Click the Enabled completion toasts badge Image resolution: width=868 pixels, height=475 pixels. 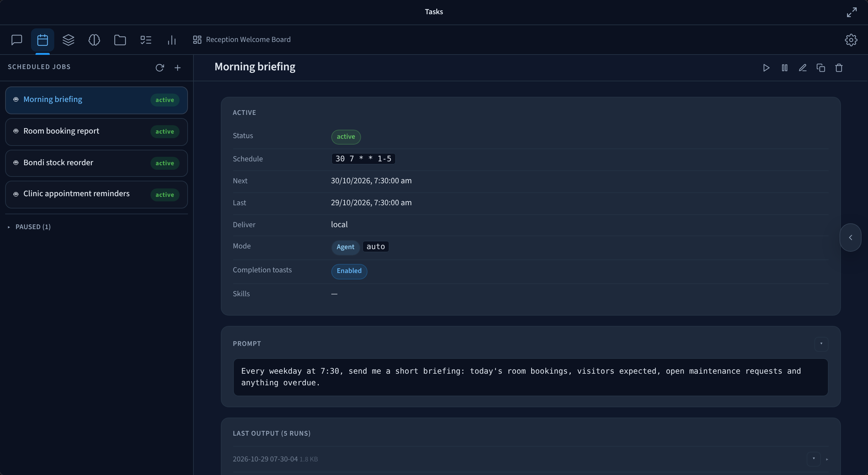click(349, 271)
